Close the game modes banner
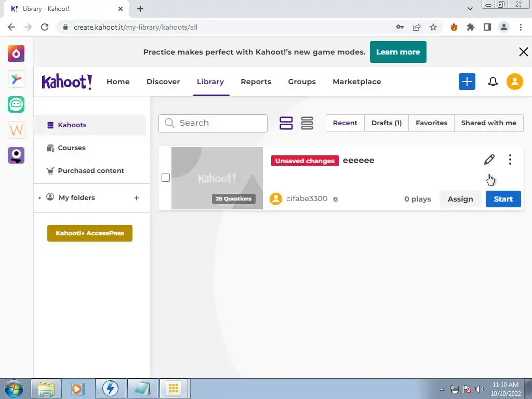This screenshot has height=399, width=532. coord(524,52)
